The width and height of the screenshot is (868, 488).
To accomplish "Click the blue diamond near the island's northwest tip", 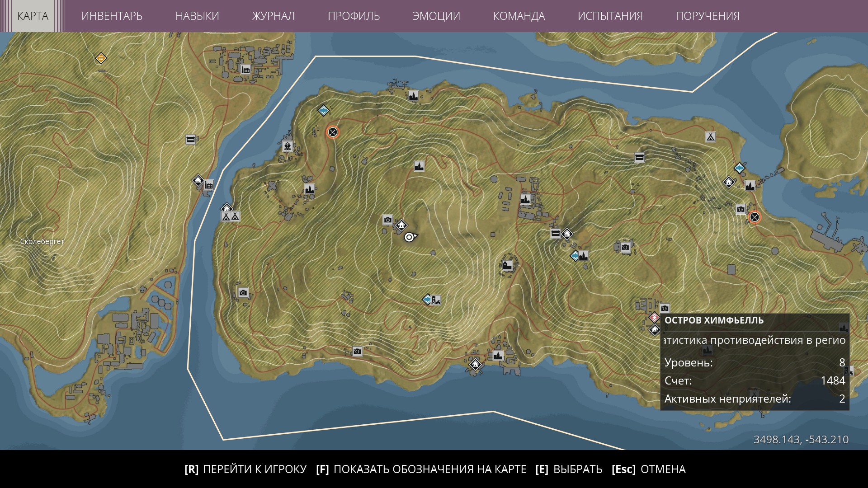I will click(x=323, y=110).
